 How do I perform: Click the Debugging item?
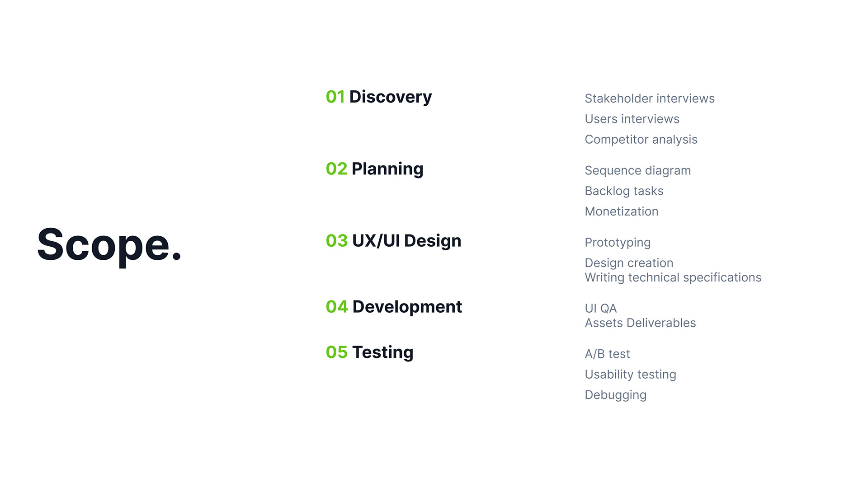click(615, 394)
